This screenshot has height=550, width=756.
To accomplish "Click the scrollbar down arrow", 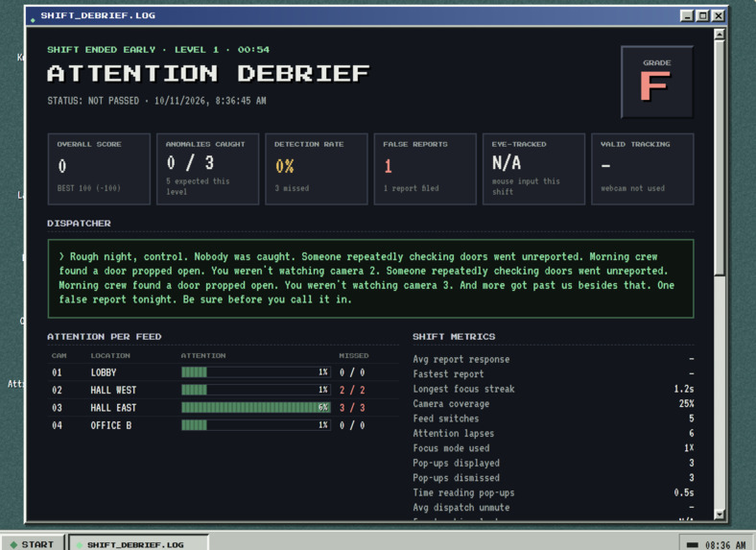I will click(x=720, y=514).
